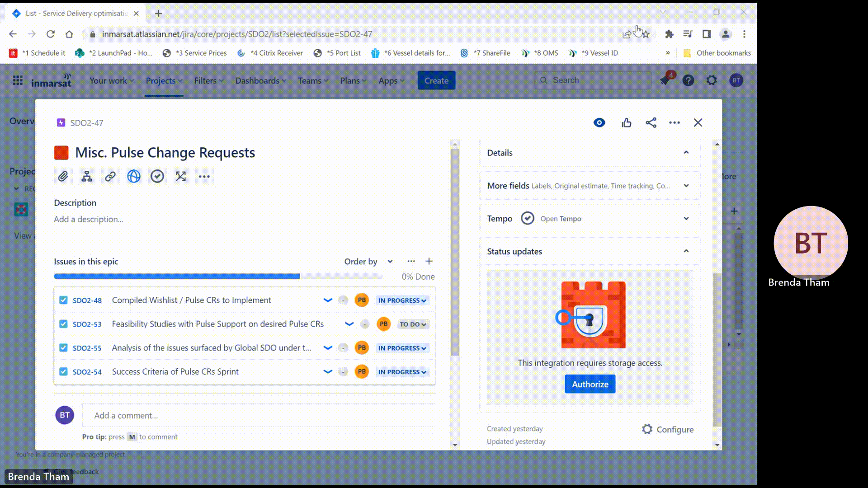This screenshot has height=488, width=868.
Task: Open the Order by dropdown
Action: tap(368, 261)
